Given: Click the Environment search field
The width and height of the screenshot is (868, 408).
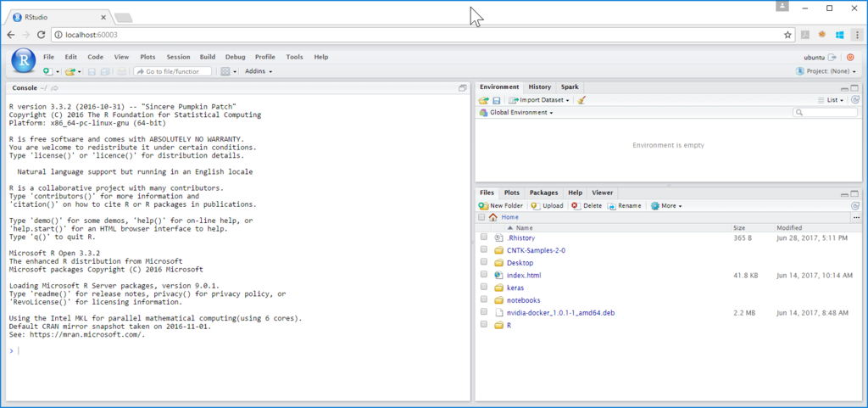Looking at the screenshot, I should 825,112.
